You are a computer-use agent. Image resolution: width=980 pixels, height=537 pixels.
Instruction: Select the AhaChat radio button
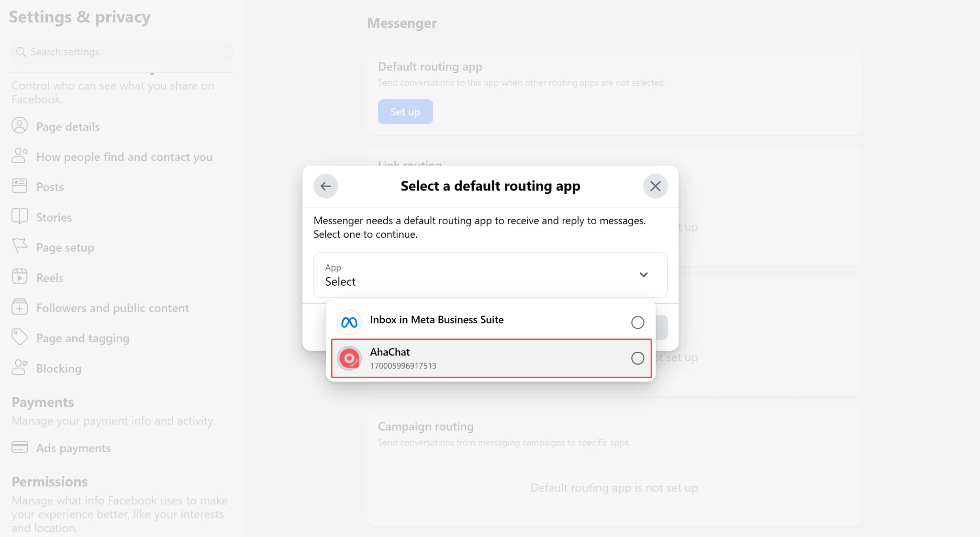coord(637,358)
